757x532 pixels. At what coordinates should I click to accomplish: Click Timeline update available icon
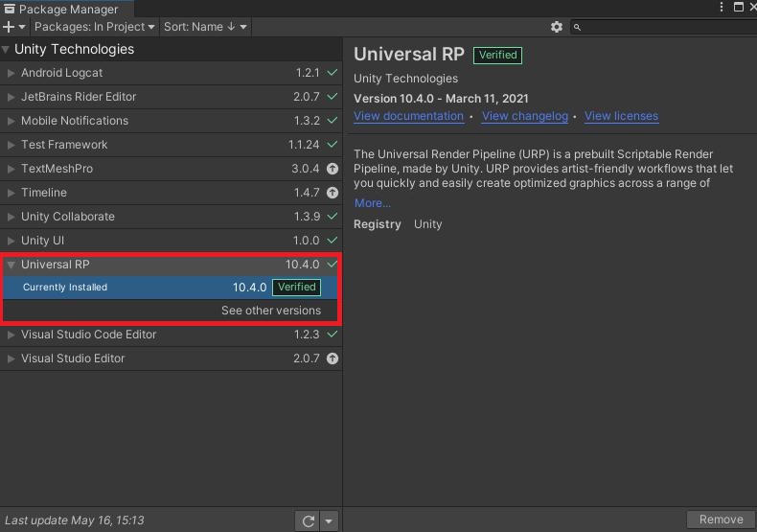333,193
